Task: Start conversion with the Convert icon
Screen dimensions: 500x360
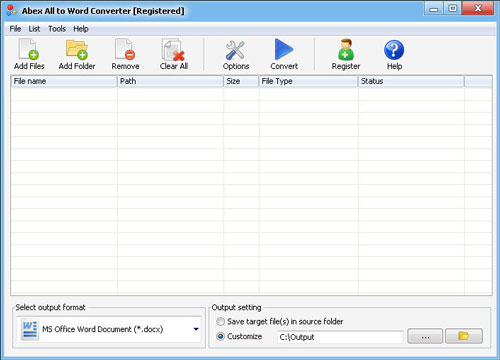Action: tap(284, 49)
